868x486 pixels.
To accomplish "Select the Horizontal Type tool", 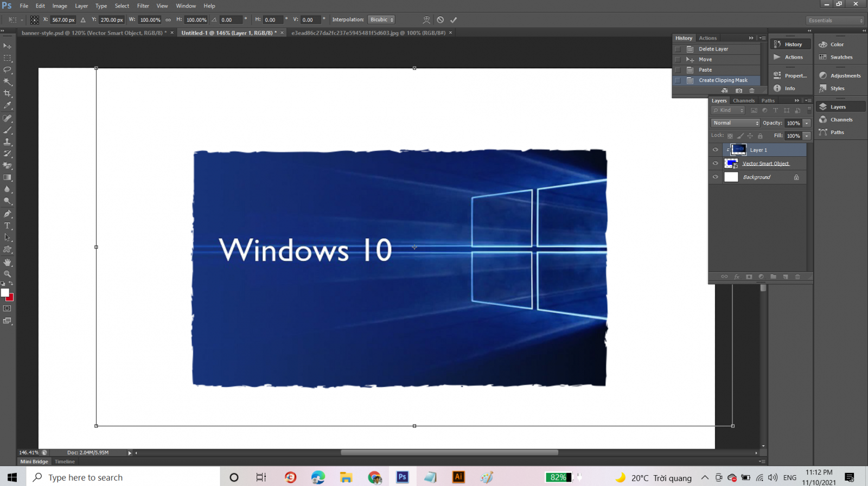I will click(8, 226).
